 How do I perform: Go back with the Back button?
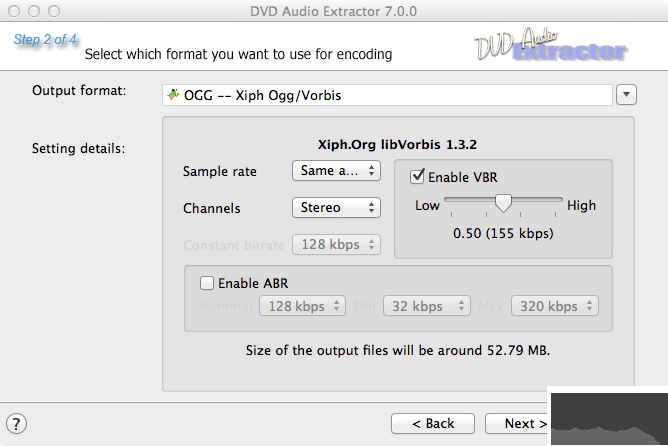point(431,423)
